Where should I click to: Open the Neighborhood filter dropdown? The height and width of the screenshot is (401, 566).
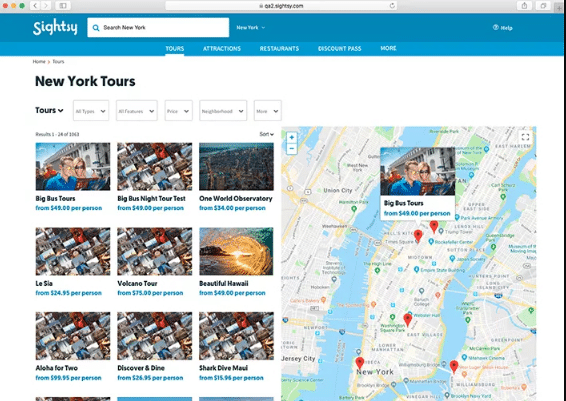(223, 110)
